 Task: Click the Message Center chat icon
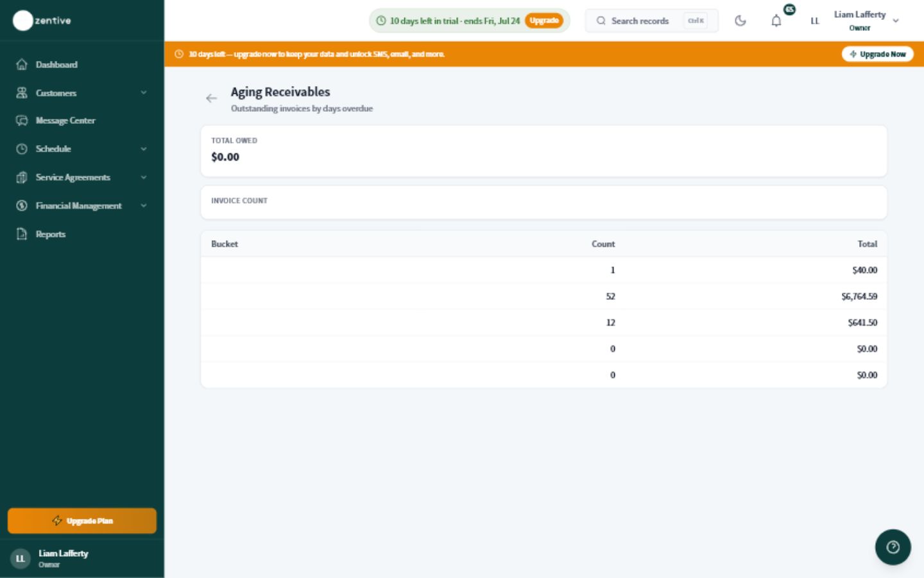tap(22, 121)
